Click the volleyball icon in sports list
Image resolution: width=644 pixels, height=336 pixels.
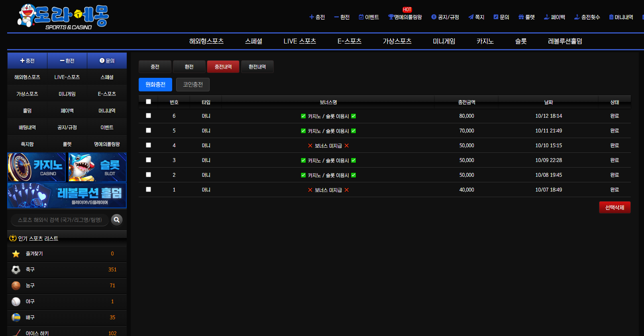[x=16, y=318]
